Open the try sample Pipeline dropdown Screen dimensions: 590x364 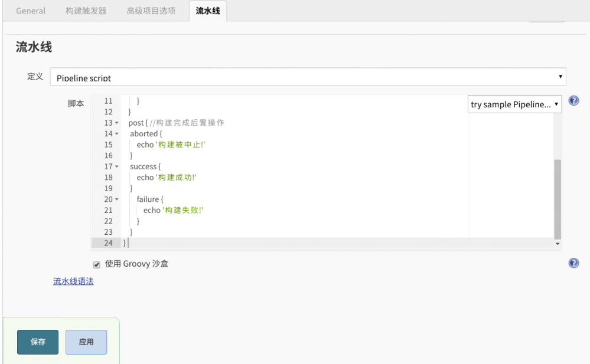pyautogui.click(x=514, y=104)
